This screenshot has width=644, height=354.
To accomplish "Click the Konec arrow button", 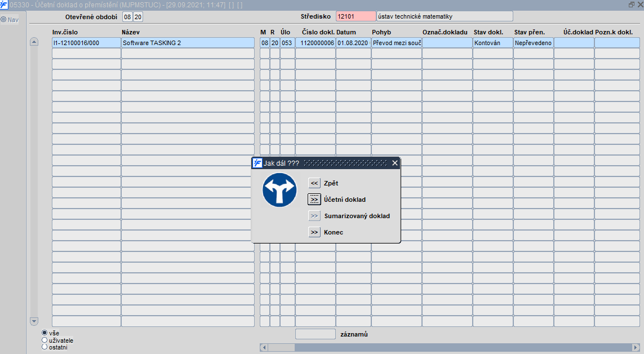I will 314,232.
